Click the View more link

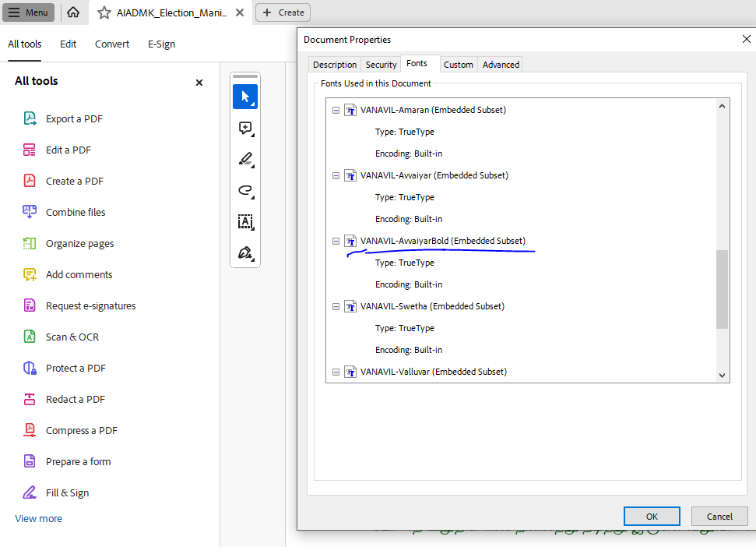(x=38, y=519)
